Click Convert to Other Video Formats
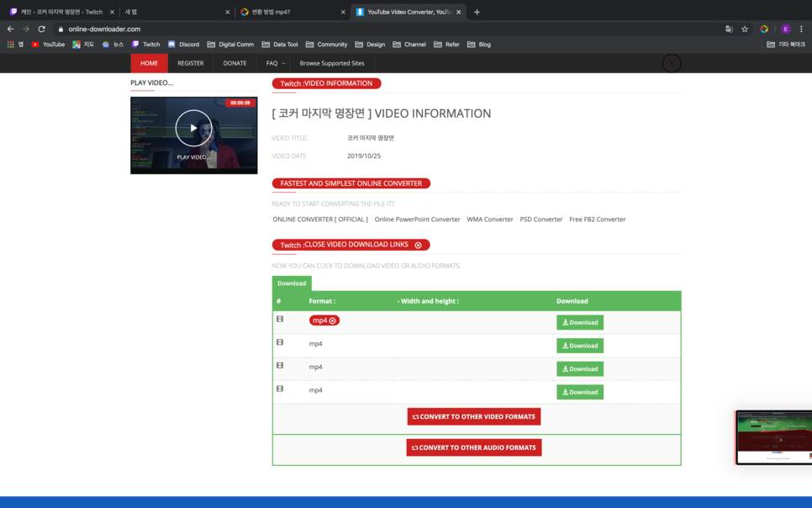The image size is (812, 508). (x=474, y=417)
